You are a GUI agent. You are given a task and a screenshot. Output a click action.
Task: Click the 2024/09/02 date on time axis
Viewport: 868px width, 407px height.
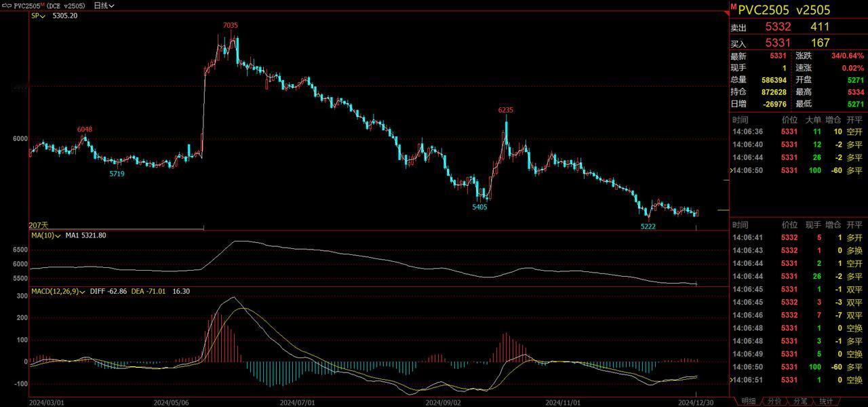[443, 402]
